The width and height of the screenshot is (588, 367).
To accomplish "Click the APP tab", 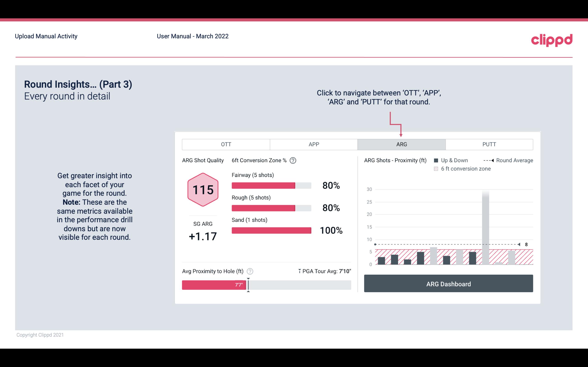I will (313, 144).
